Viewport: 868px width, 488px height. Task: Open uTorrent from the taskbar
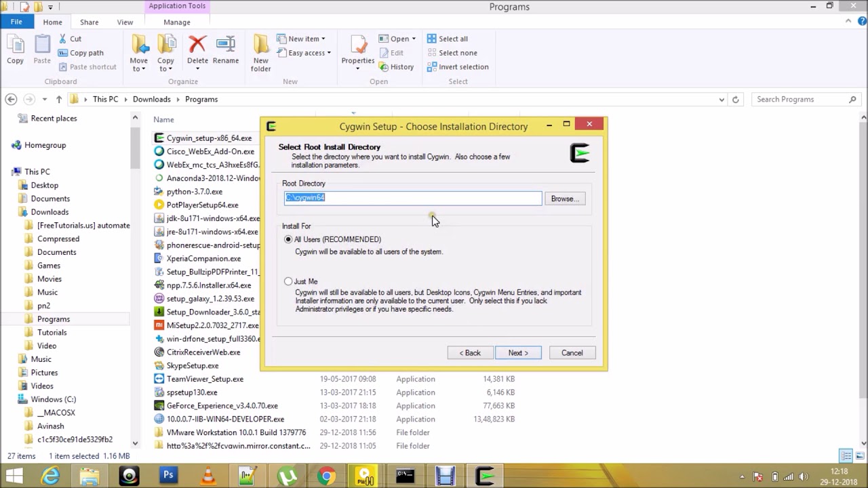point(287,476)
